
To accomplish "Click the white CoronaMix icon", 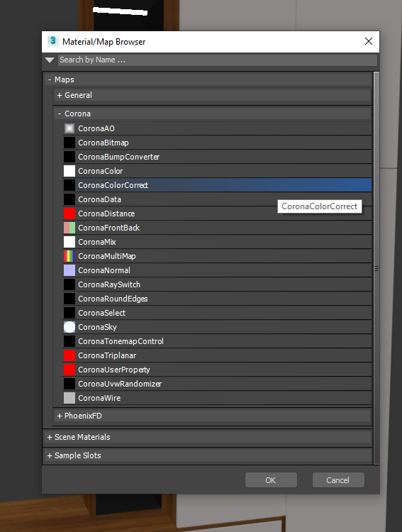I will point(69,242).
